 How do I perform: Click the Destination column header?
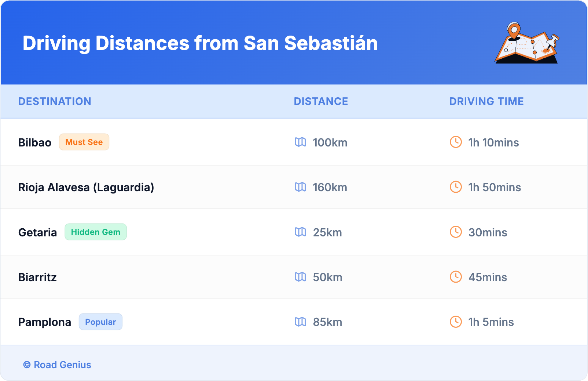pyautogui.click(x=55, y=101)
